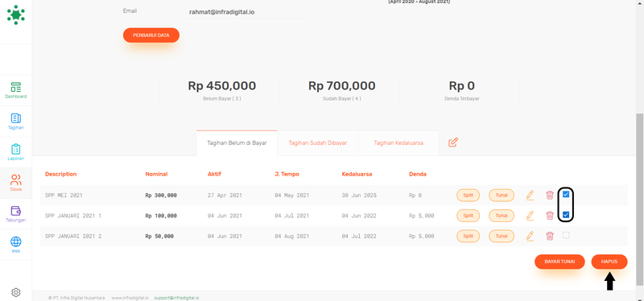
Task: Click the Description column header
Action: click(x=61, y=174)
